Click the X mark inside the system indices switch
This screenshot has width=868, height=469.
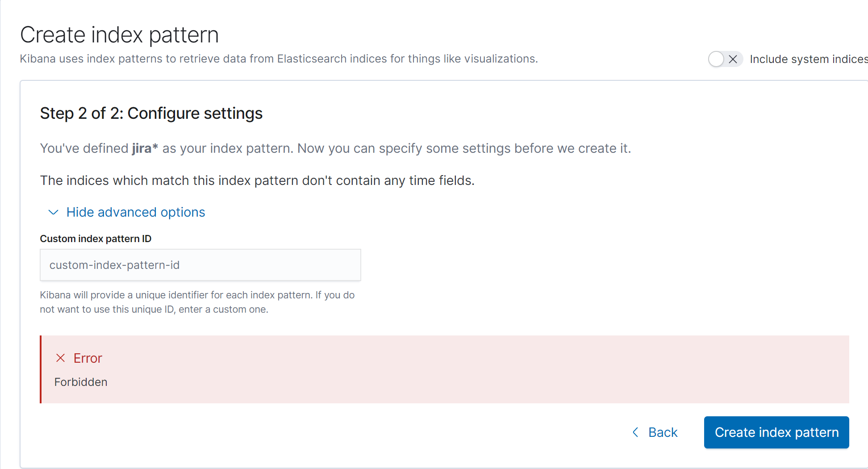tap(733, 59)
